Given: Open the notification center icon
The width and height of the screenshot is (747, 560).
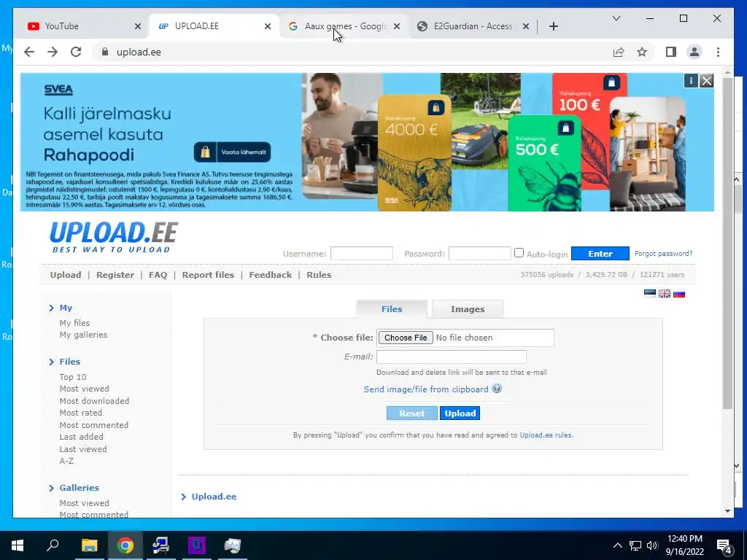Looking at the screenshot, I should click(x=724, y=546).
